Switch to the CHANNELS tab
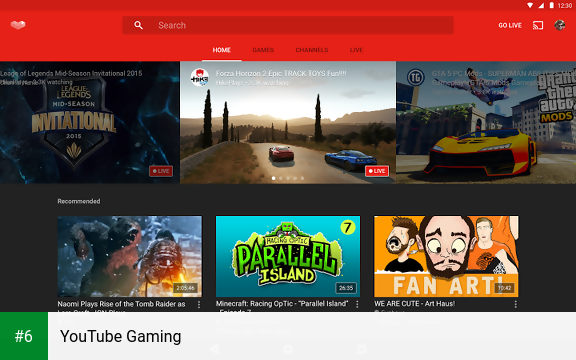 (312, 50)
